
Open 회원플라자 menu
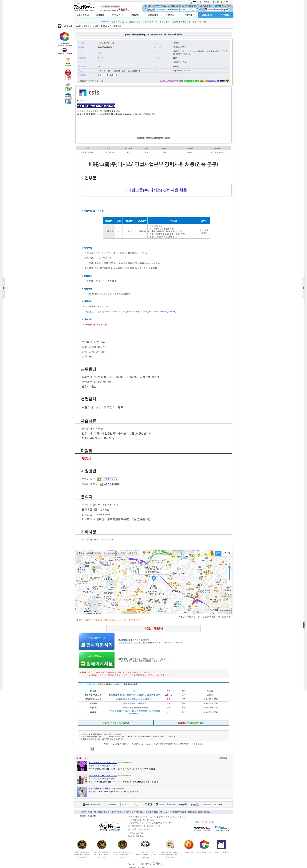pos(153,15)
